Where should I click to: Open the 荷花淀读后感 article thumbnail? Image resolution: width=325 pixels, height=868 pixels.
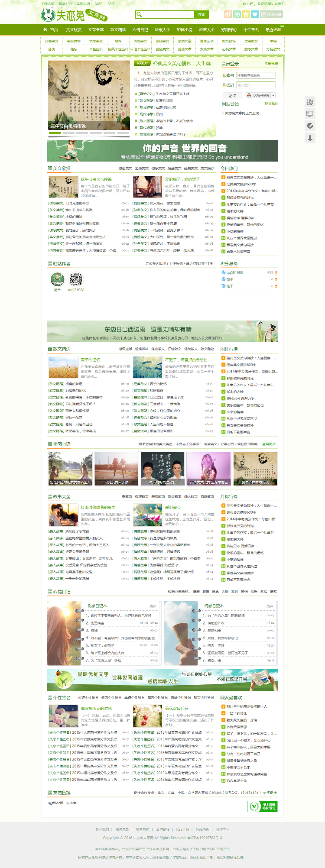point(147,716)
